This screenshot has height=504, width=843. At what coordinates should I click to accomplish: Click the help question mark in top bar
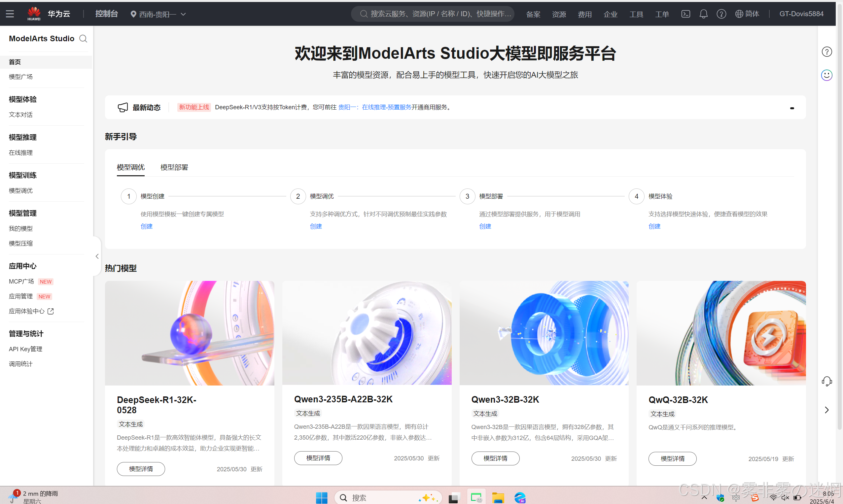721,14
